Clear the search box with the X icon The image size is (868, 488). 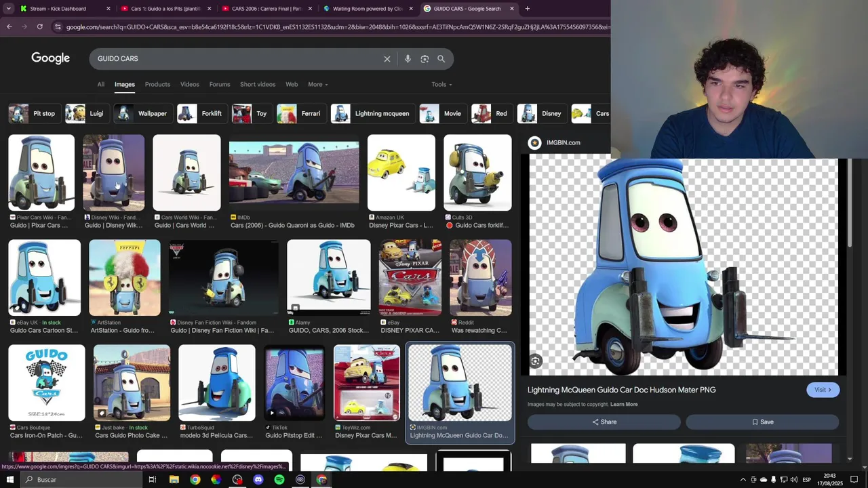(x=387, y=59)
